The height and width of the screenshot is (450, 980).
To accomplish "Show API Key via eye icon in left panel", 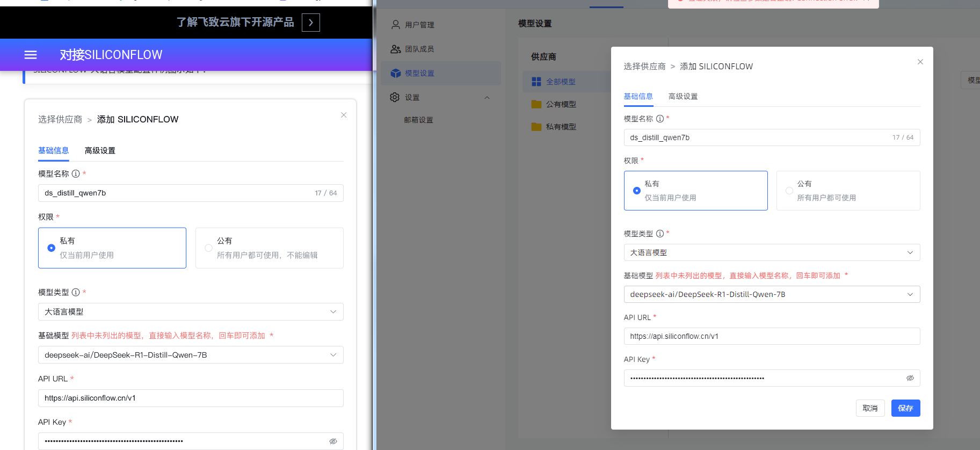I will click(x=333, y=441).
